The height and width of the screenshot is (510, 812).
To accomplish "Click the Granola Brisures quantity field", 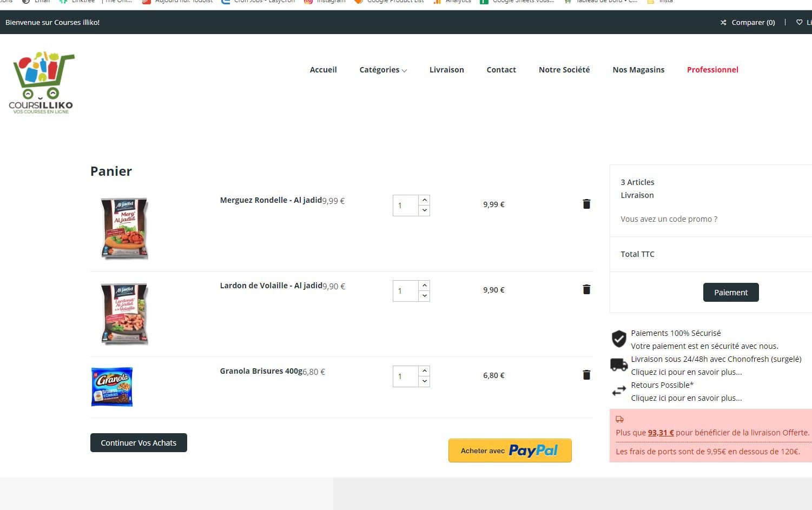I will pyautogui.click(x=406, y=376).
